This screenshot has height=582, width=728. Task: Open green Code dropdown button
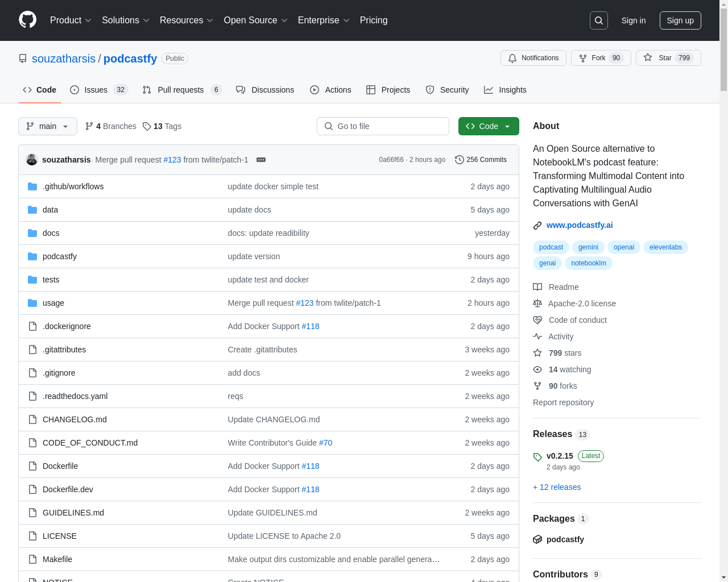(489, 126)
